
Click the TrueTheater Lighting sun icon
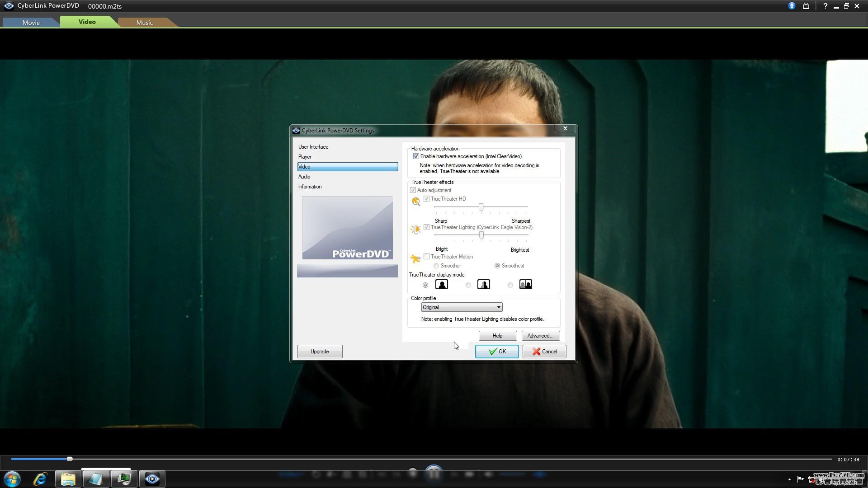coord(415,230)
